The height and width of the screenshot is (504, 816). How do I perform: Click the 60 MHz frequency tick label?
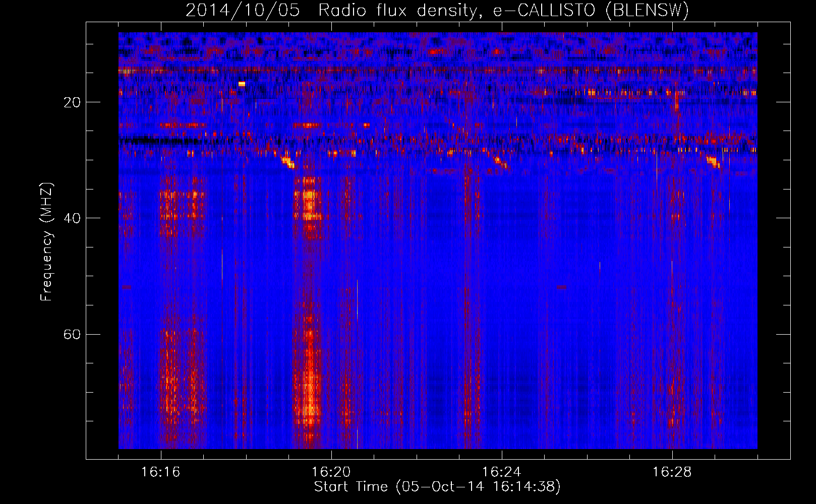(x=72, y=335)
